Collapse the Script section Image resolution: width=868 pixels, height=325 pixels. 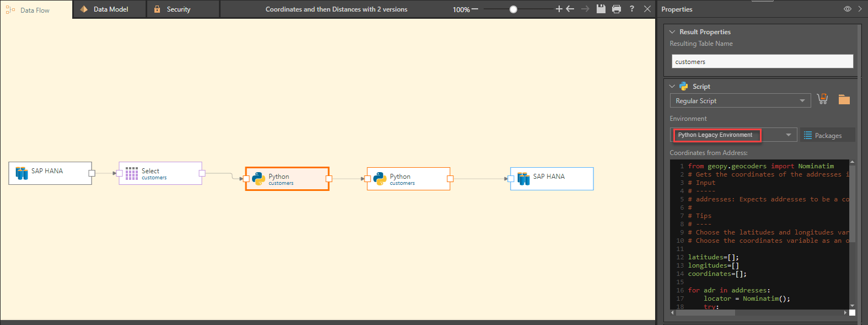[x=672, y=87]
